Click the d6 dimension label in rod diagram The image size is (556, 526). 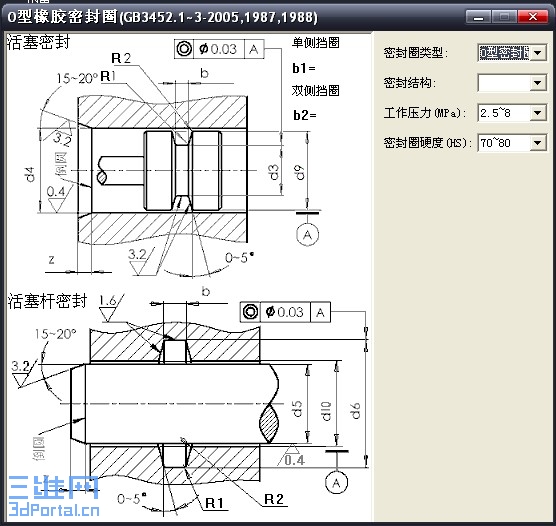tap(355, 411)
